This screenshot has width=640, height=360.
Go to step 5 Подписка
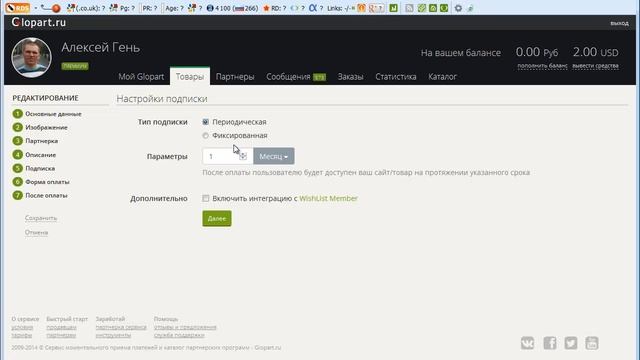click(33, 168)
